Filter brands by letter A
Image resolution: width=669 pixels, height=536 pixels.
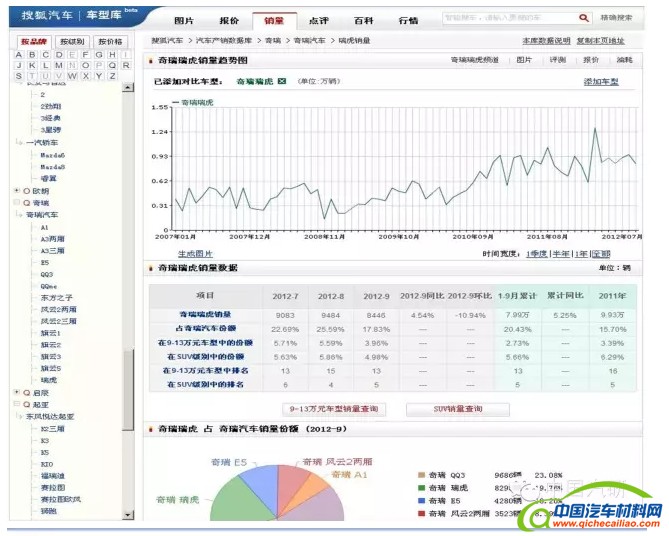tap(18, 55)
